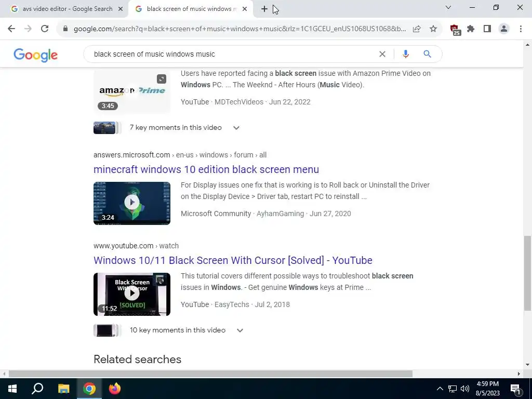Open Chrome's three-dot menu

pos(521,29)
